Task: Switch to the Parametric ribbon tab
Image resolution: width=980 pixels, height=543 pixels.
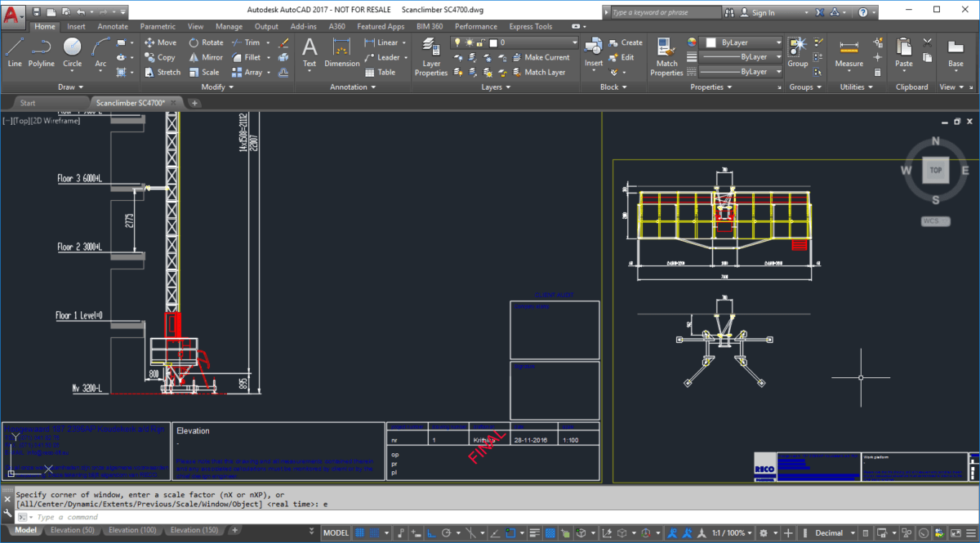Action: [x=158, y=26]
